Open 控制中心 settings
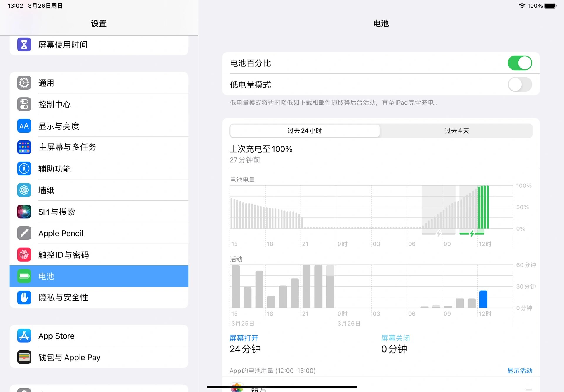The image size is (564, 392). click(99, 104)
